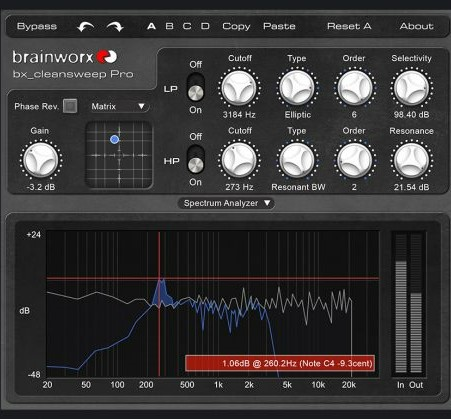Click the LP Cutoff knob
Screen dimensions: 451x419
[x=239, y=88]
